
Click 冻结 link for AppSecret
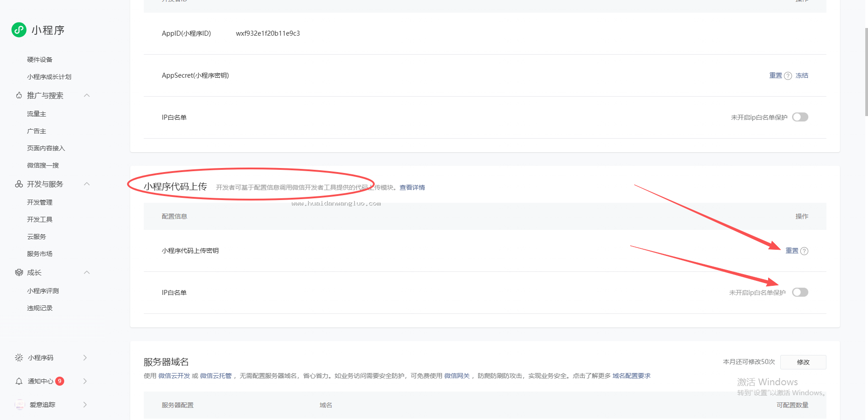pyautogui.click(x=802, y=75)
